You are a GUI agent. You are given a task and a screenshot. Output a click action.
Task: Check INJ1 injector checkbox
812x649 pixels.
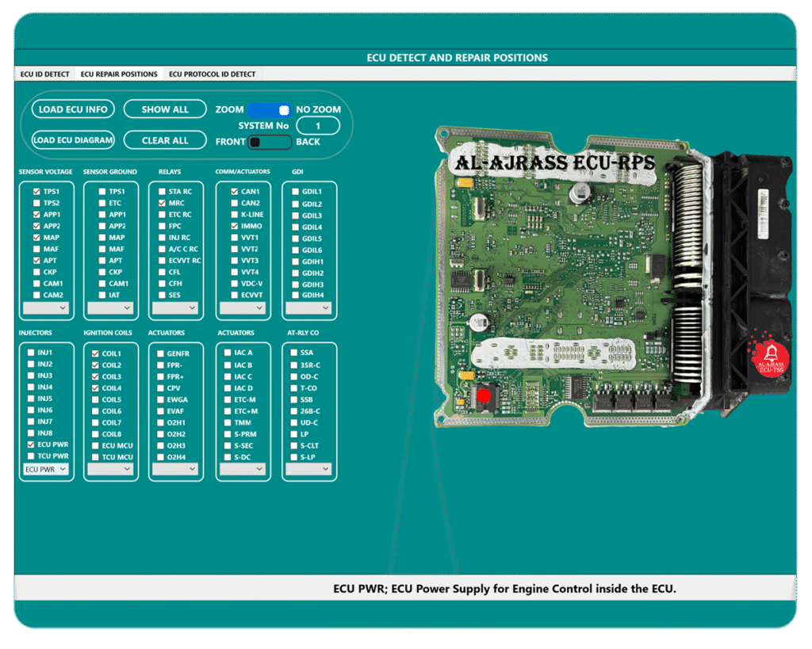click(x=31, y=353)
